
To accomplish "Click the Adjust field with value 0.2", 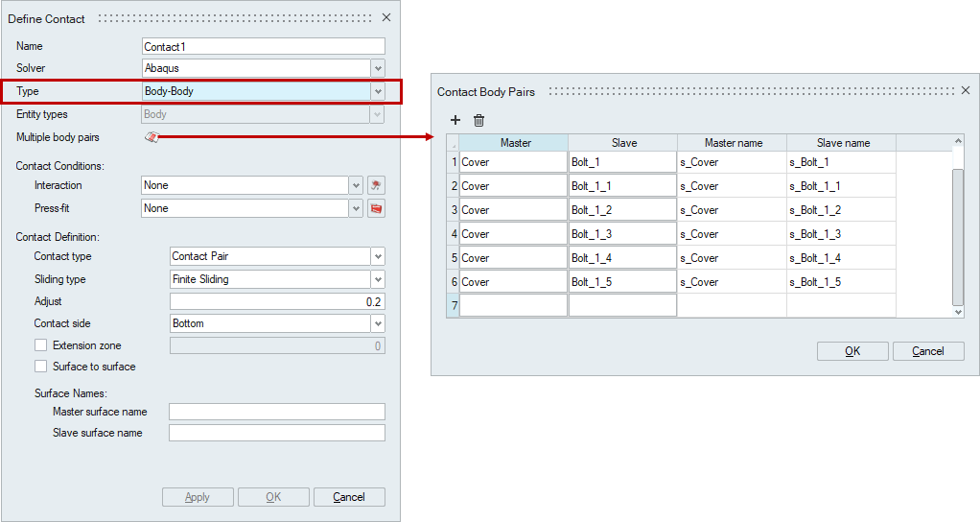I will [277, 301].
